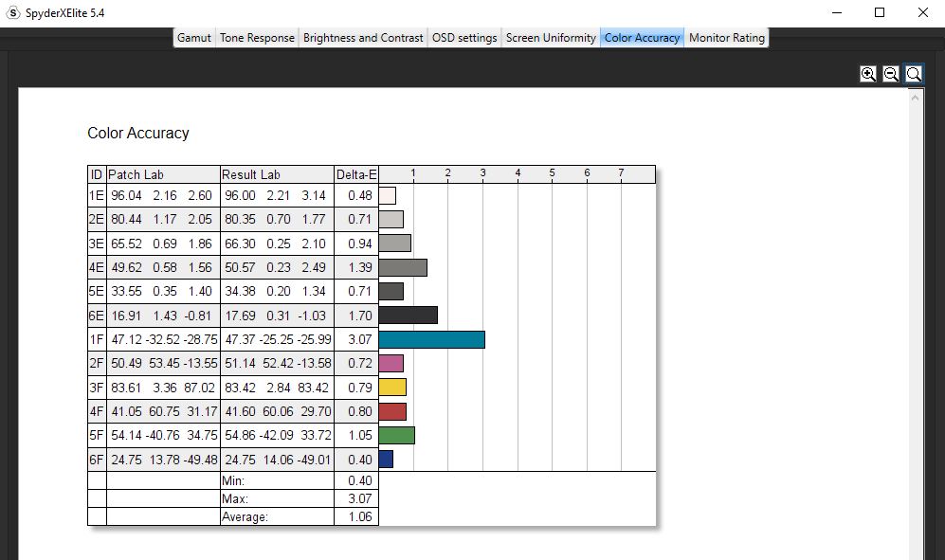Go to the OSD settings tab
945x560 pixels.
(x=464, y=38)
